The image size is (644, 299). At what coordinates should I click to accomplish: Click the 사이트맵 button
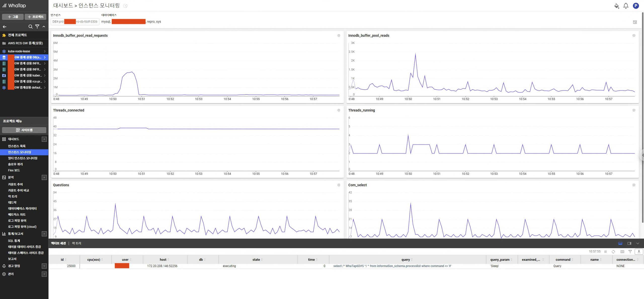[x=24, y=130]
